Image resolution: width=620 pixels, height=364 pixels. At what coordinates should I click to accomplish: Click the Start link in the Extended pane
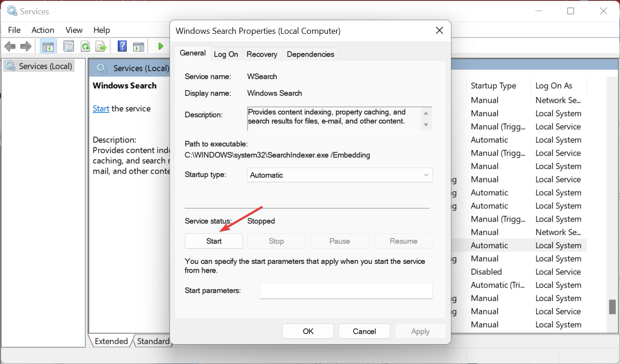(101, 109)
